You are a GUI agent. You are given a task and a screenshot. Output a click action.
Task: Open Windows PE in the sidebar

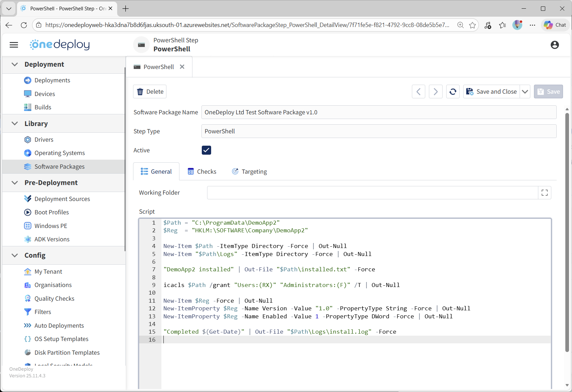pos(51,226)
